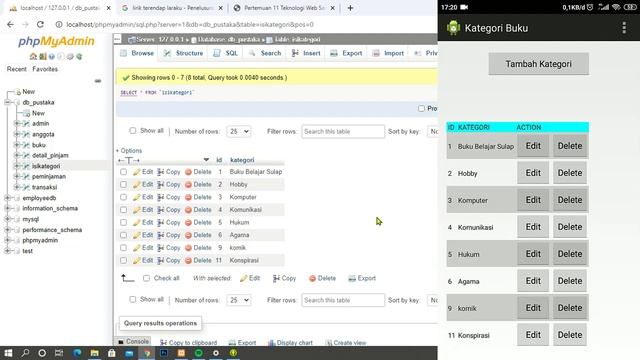Select the peminjaman table in sidebar
The image size is (640, 360).
tap(49, 177)
